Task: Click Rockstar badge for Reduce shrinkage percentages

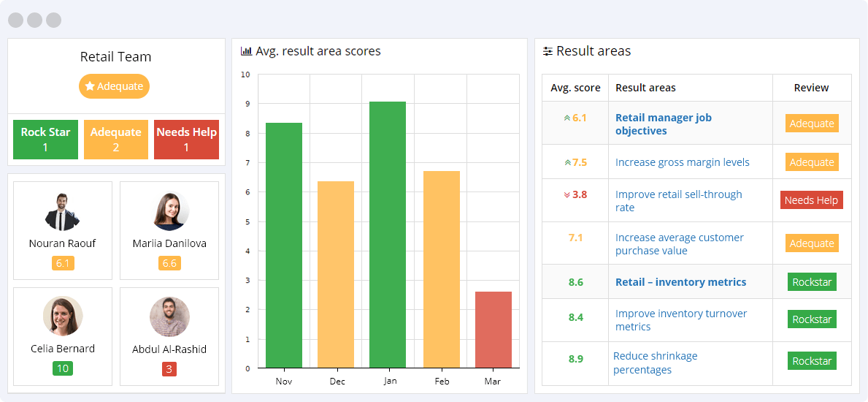Action: click(812, 361)
